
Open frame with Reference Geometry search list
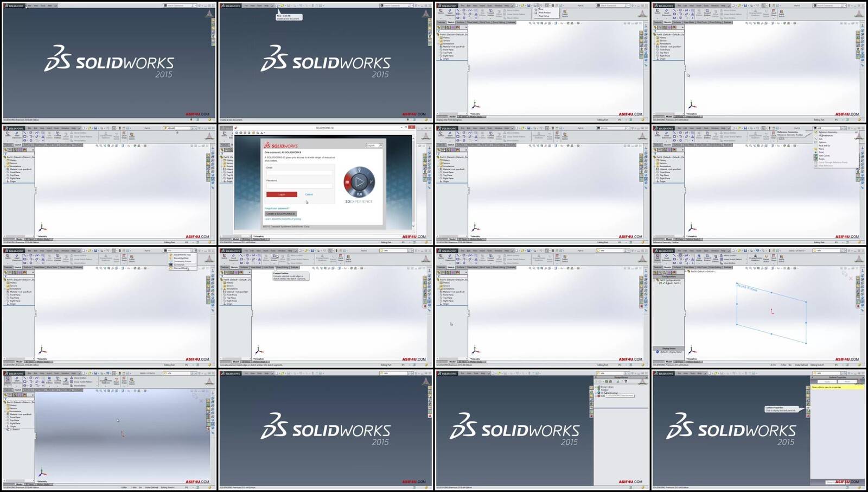[x=758, y=184]
